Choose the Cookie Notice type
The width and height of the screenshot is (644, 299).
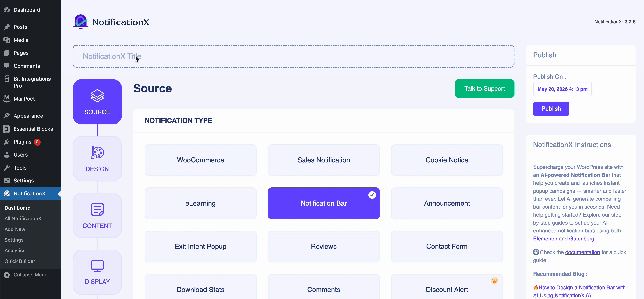click(x=447, y=160)
